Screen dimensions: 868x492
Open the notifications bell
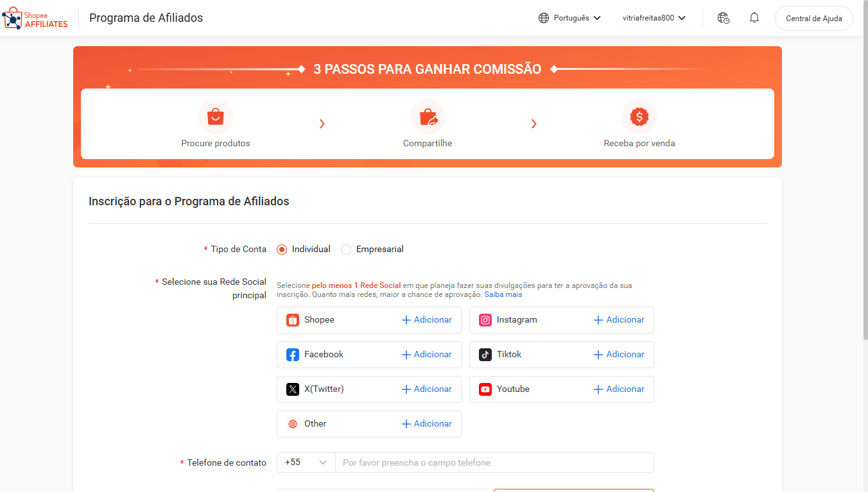tap(754, 18)
